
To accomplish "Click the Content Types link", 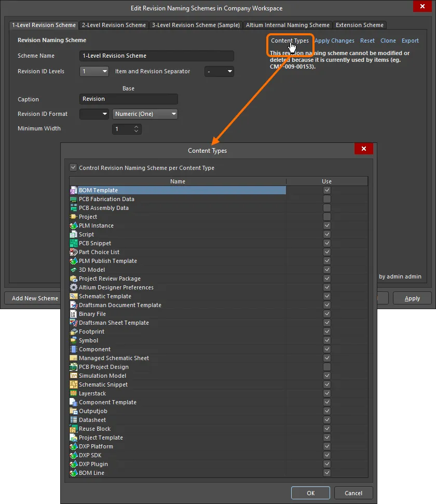I will (290, 41).
